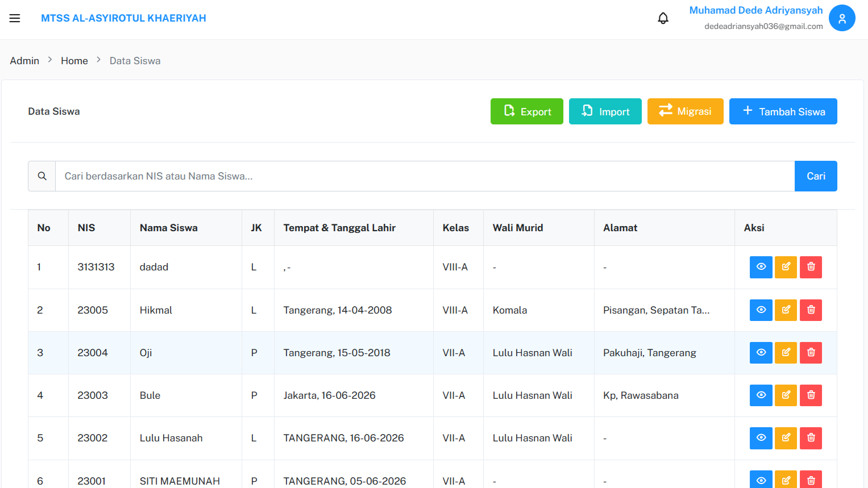Delete the Lulu Hasanah record

[811, 438]
